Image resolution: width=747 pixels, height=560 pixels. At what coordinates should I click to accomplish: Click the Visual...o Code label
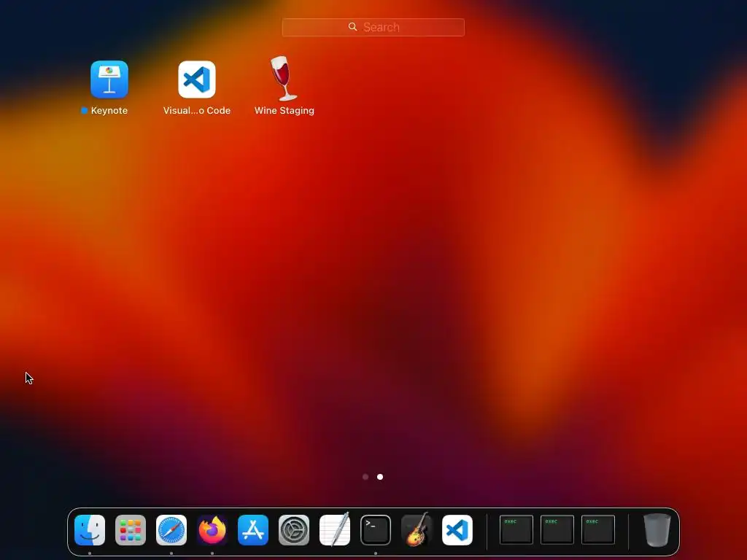point(197,111)
